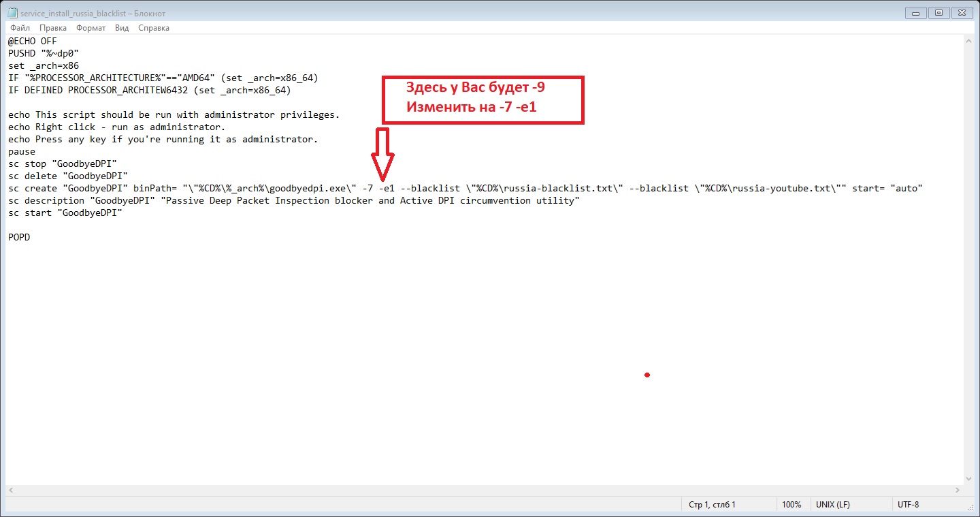The image size is (980, 517).
Task: Click the "pause" command line
Action: (22, 151)
